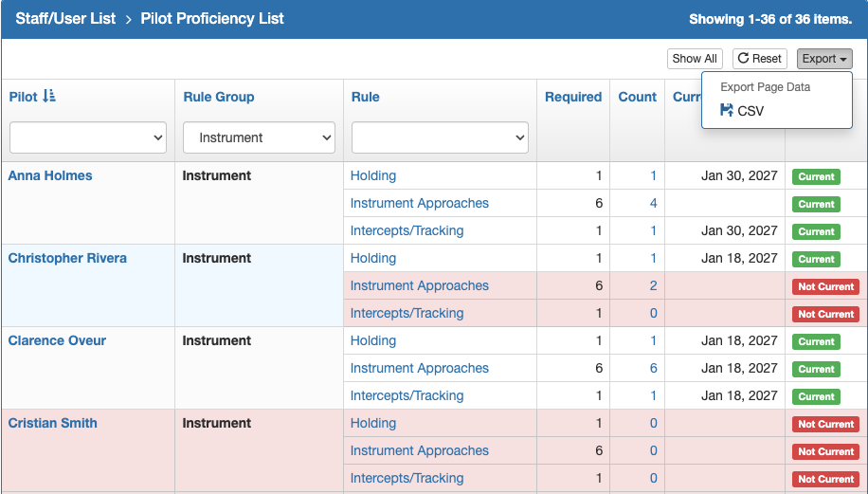Open pilot Cristian Smith
Viewport: 868px width, 494px height.
click(52, 423)
